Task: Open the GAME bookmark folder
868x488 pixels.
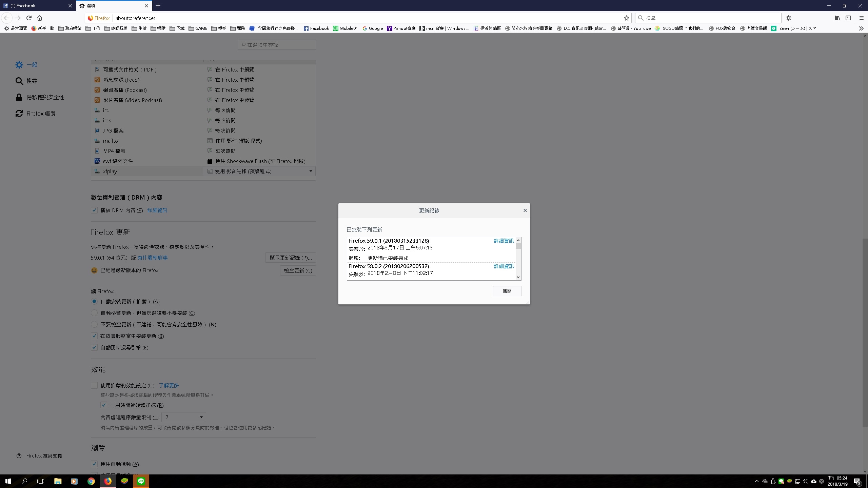Action: tap(198, 28)
